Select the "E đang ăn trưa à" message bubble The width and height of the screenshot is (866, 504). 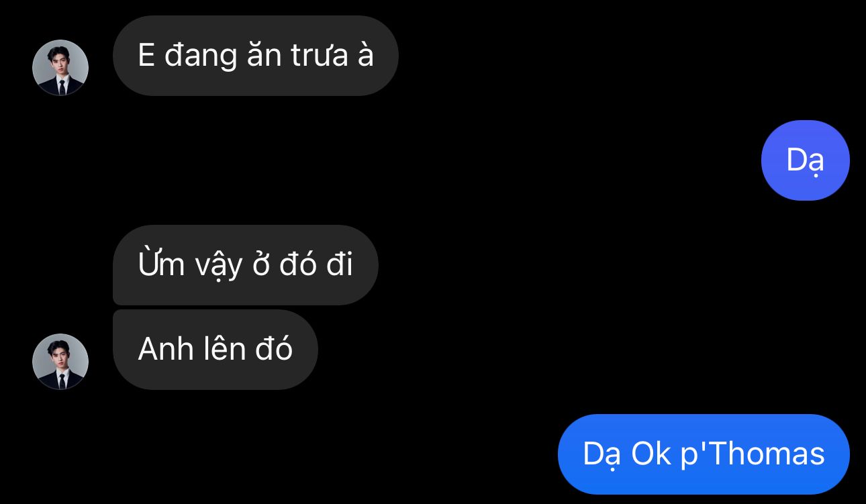pyautogui.click(x=256, y=56)
